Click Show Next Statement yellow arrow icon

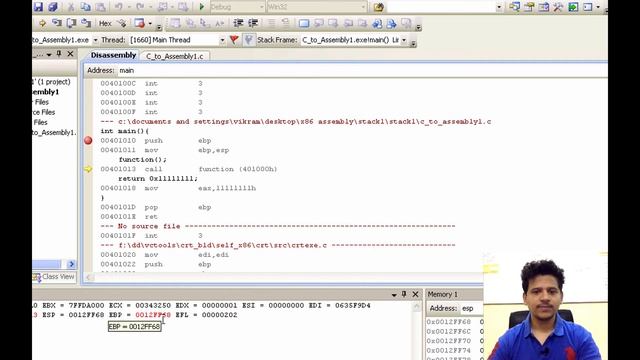point(42,23)
